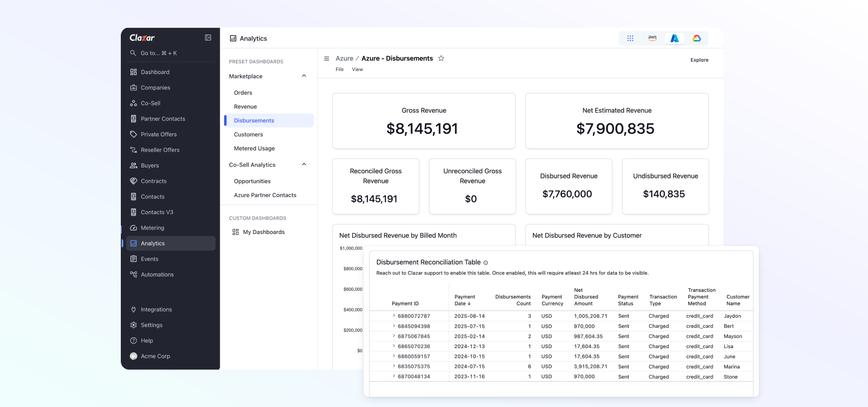The image size is (868, 407).
Task: Select the Disbursements dashboard
Action: click(x=269, y=120)
